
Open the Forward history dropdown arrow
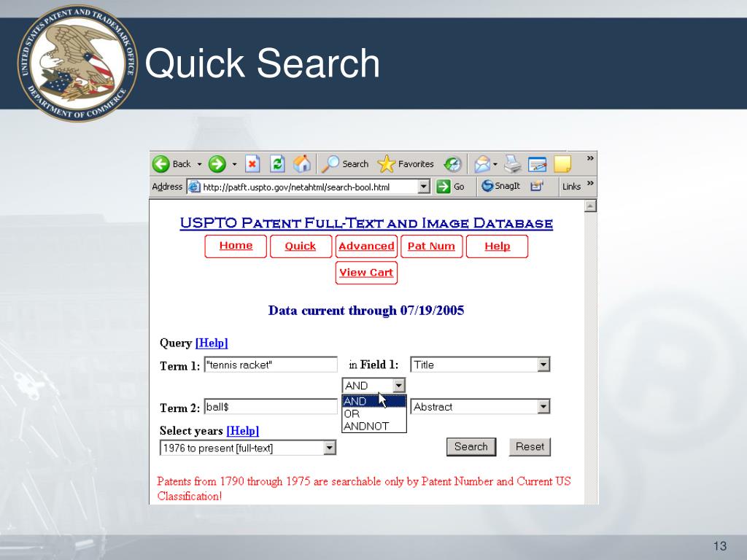pyautogui.click(x=234, y=164)
